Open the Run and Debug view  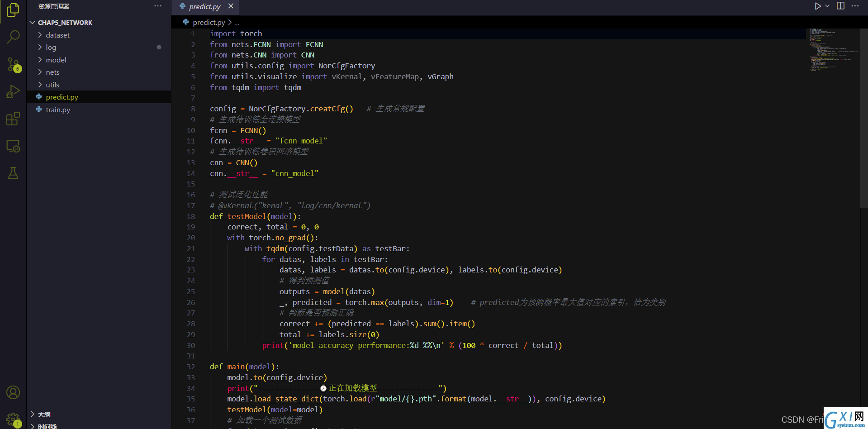[x=13, y=92]
